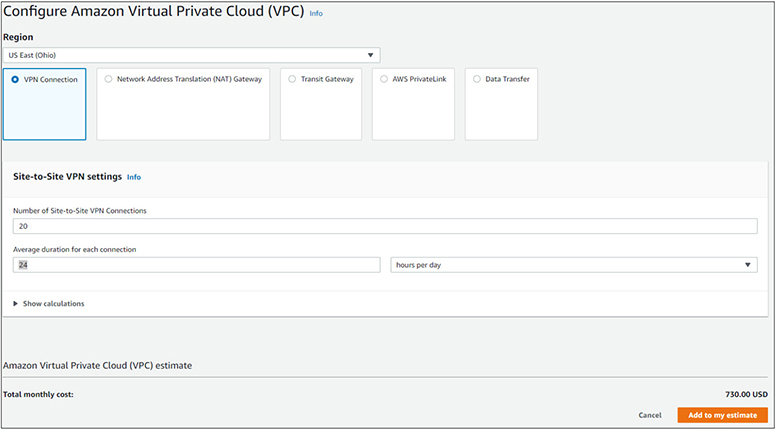
Task: Pick the AWS PrivateLink option
Action: pyautogui.click(x=384, y=79)
